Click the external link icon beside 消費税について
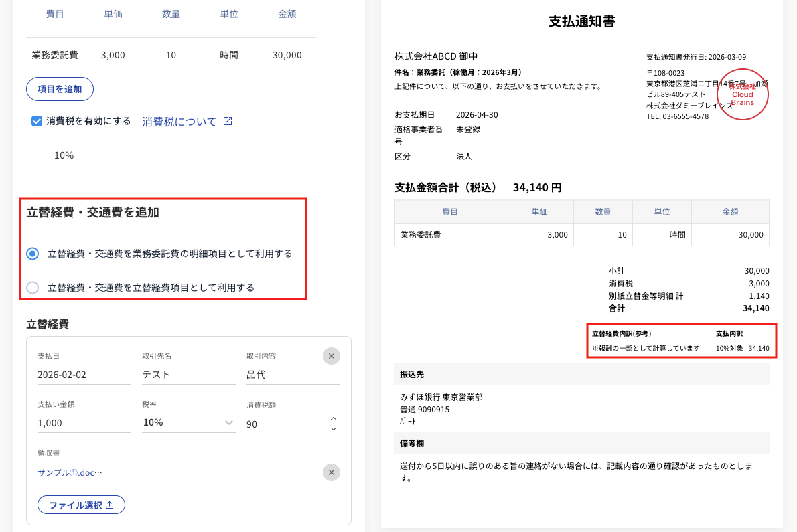This screenshot has width=797, height=532. click(228, 121)
